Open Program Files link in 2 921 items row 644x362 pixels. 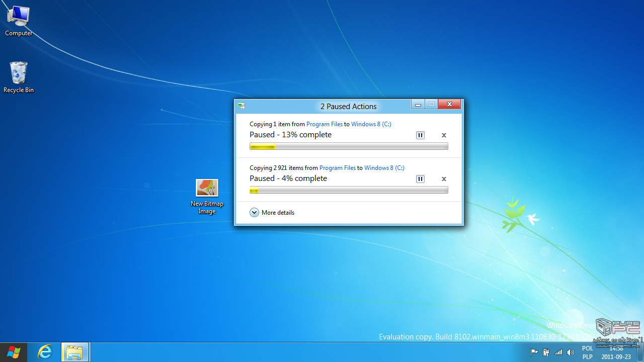[x=338, y=168]
